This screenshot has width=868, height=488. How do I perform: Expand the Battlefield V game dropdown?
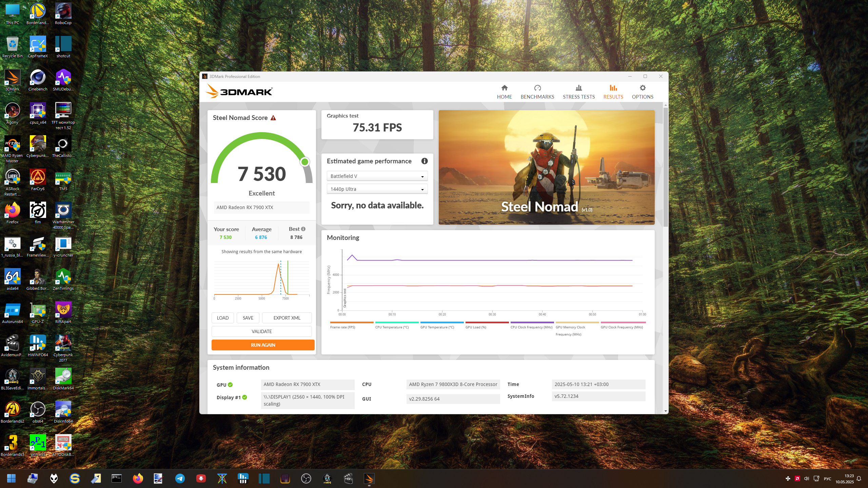click(x=377, y=176)
